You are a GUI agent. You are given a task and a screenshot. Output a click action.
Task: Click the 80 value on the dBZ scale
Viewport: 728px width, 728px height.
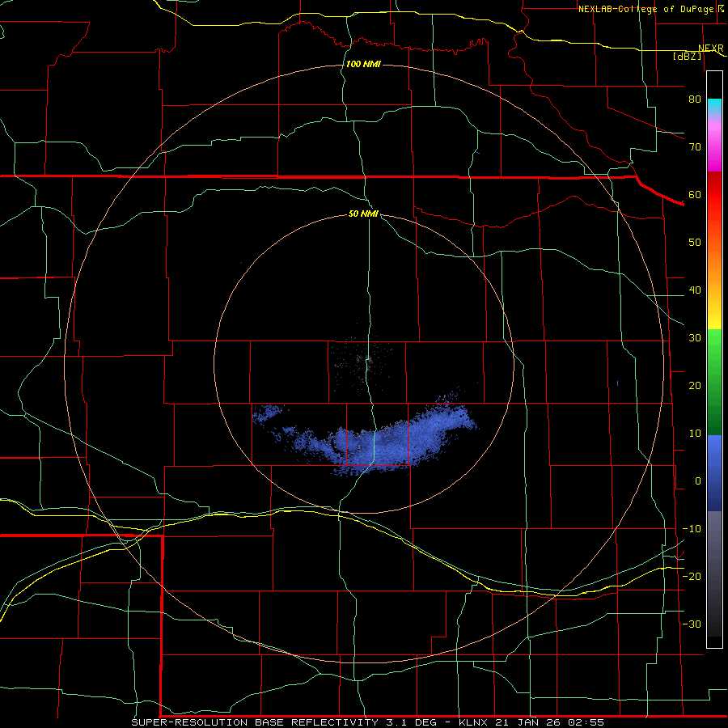tap(695, 99)
